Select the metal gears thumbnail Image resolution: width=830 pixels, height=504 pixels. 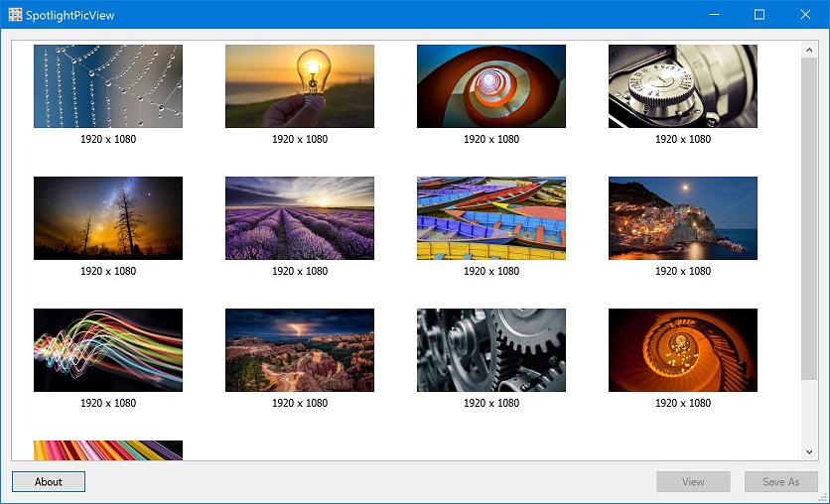coord(491,350)
